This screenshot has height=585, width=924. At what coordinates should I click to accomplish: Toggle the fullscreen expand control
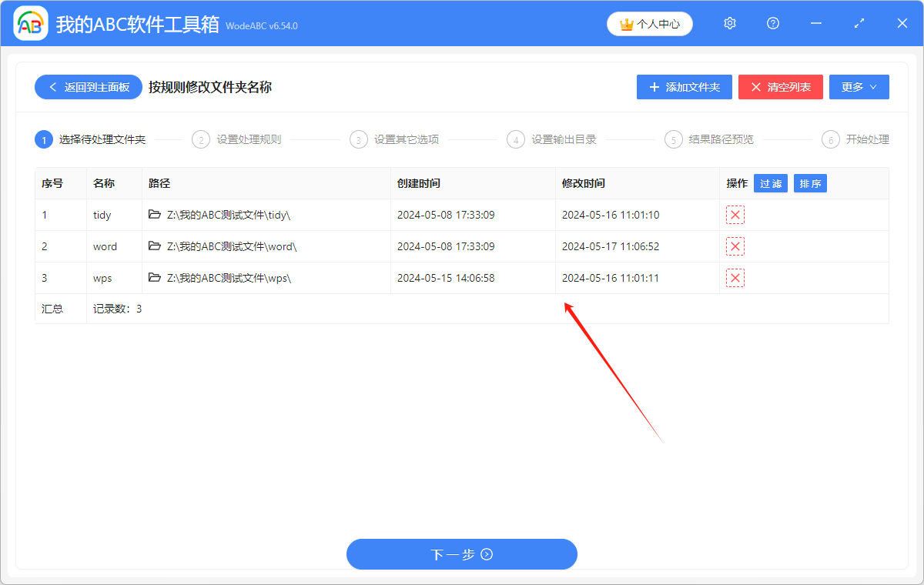tap(859, 23)
